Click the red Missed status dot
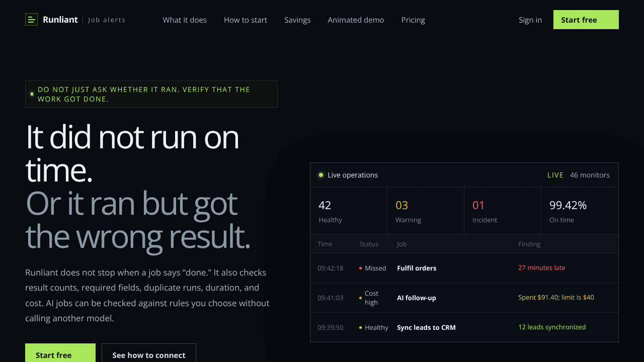Image resolution: width=644 pixels, height=362 pixels. pos(360,268)
